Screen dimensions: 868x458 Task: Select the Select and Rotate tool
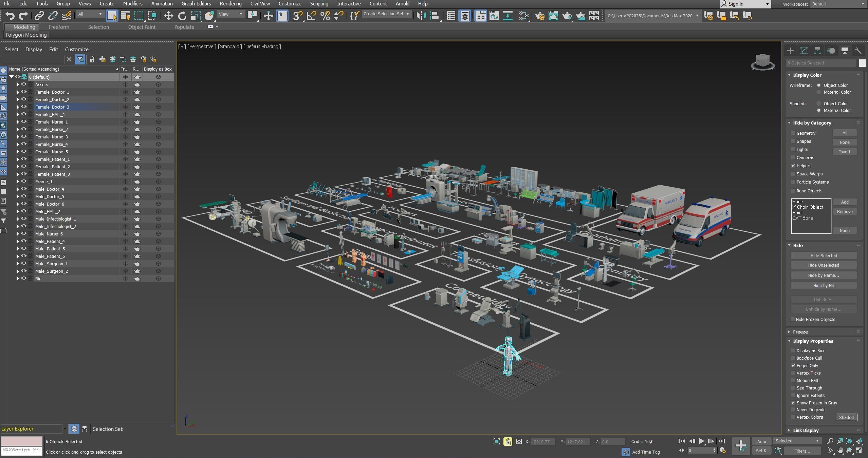point(182,16)
